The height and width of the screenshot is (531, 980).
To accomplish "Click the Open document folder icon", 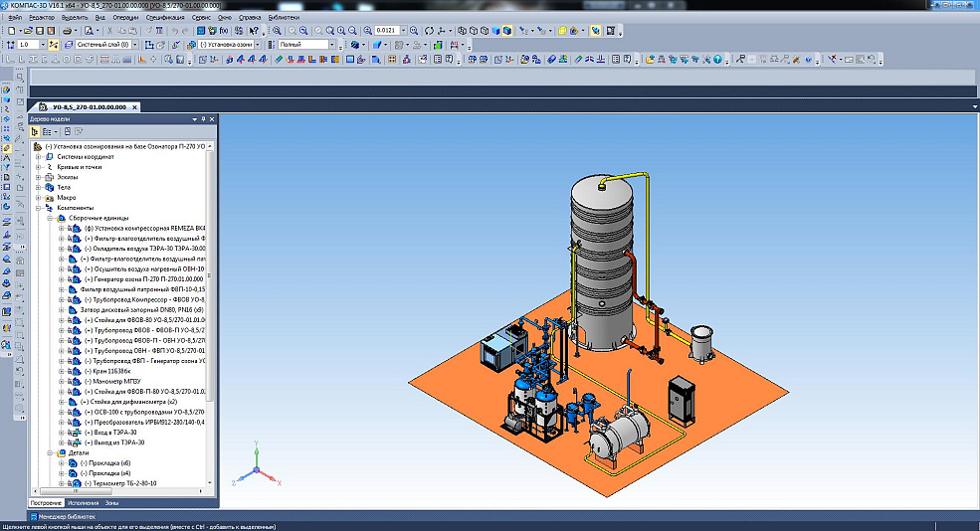I will point(28,31).
